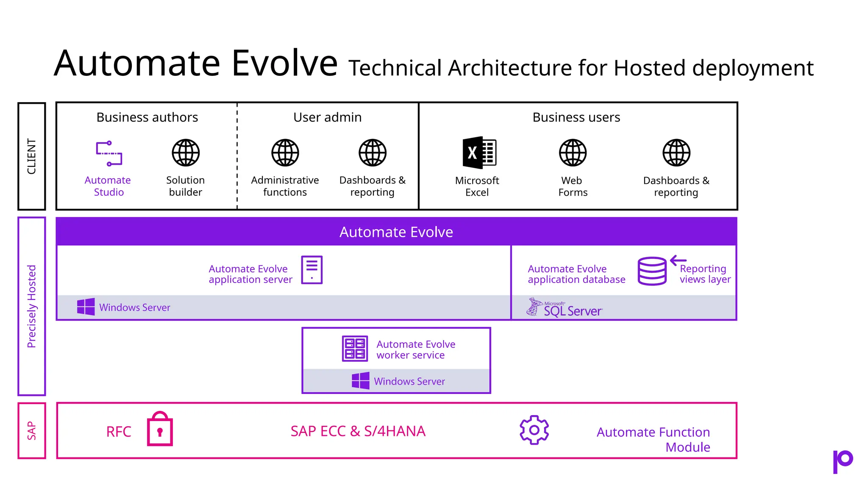The height and width of the screenshot is (488, 868).
Task: Click the application server tower icon
Action: pyautogui.click(x=312, y=270)
